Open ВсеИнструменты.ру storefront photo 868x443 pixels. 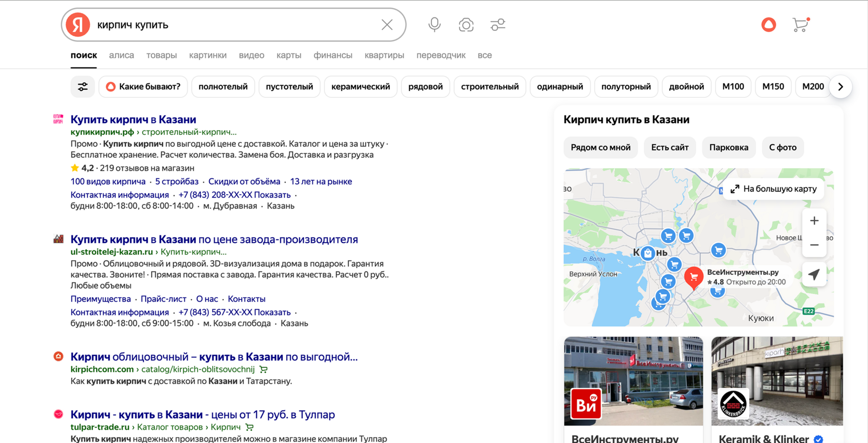[x=633, y=381]
